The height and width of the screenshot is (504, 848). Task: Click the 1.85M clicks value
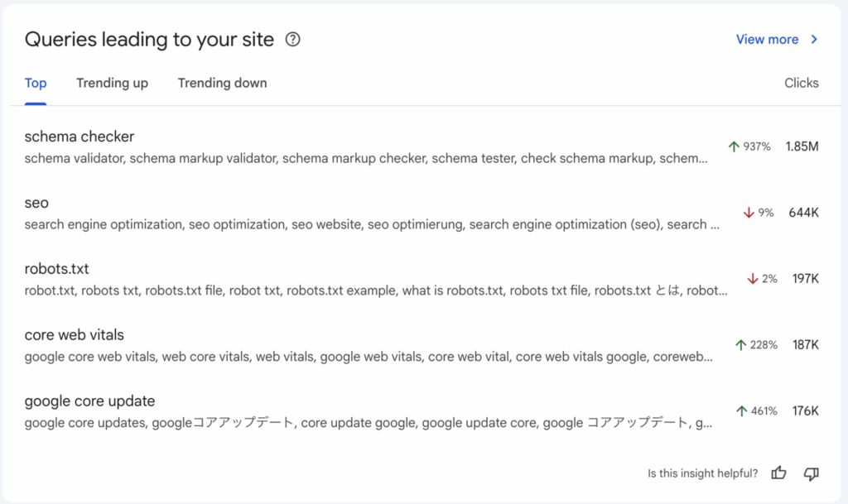[x=802, y=146]
